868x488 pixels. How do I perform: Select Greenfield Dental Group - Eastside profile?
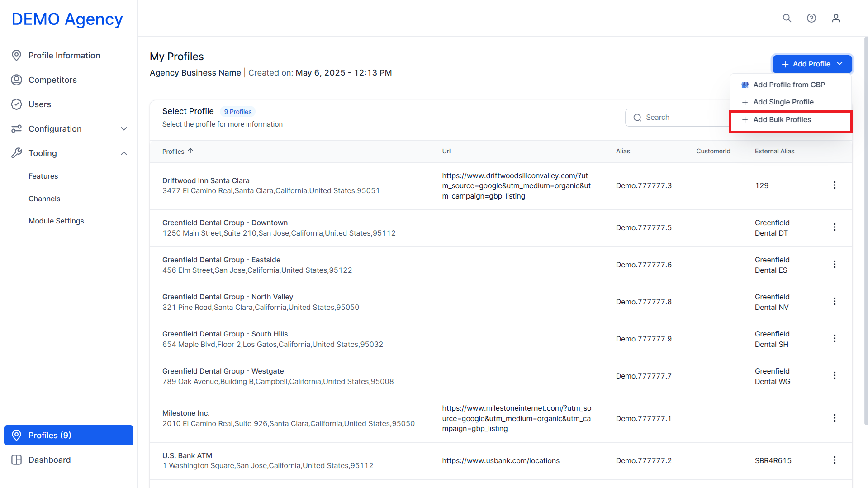click(x=221, y=260)
